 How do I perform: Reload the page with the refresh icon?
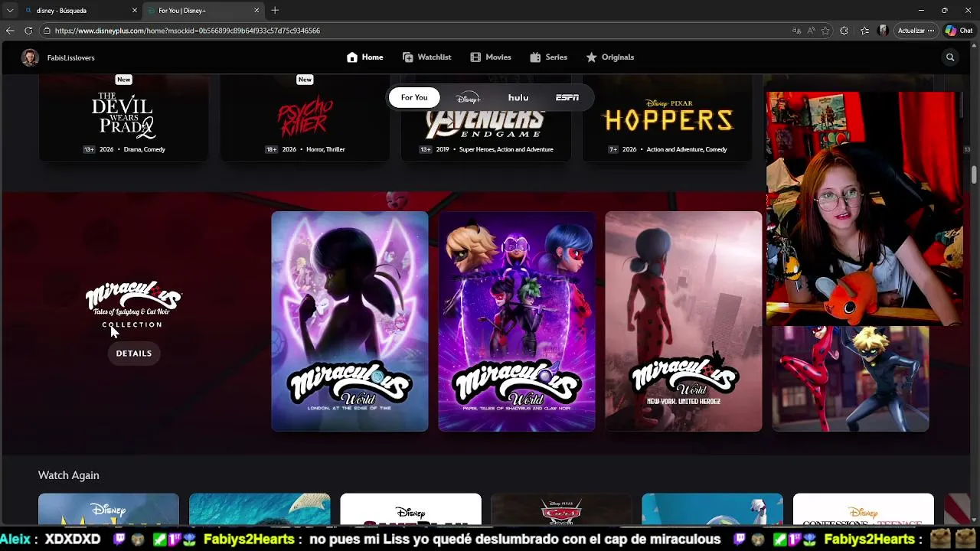point(28,31)
